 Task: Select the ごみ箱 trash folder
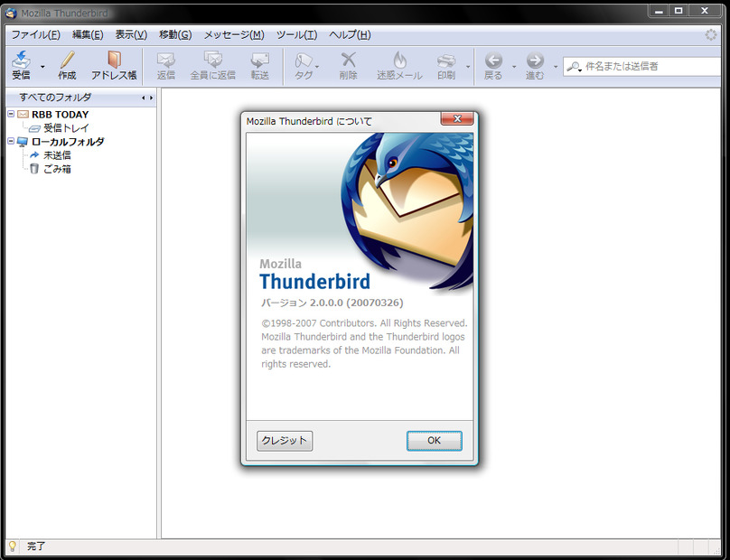click(x=57, y=169)
